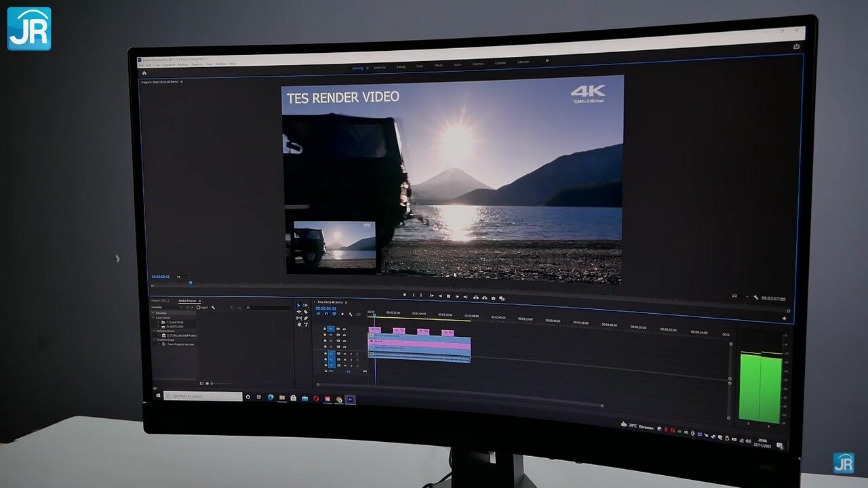Image resolution: width=868 pixels, height=488 pixels.
Task: Mute the A1 audio track
Action: point(344,353)
